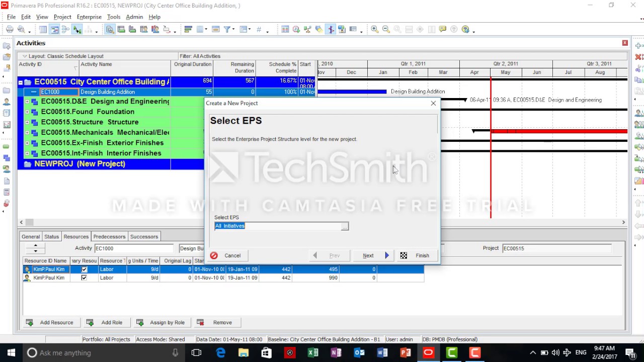Screen dimensions: 644x362
Task: Open the File menu
Action: pyautogui.click(x=11, y=17)
